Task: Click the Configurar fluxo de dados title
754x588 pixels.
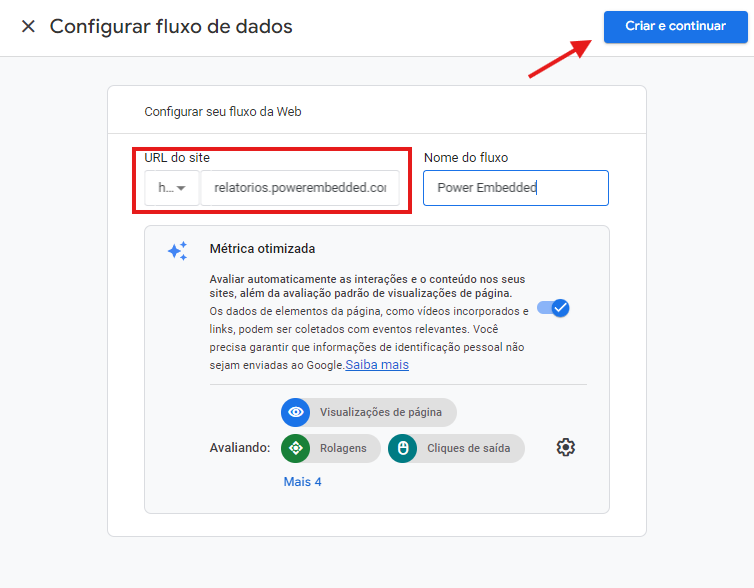Action: [171, 27]
